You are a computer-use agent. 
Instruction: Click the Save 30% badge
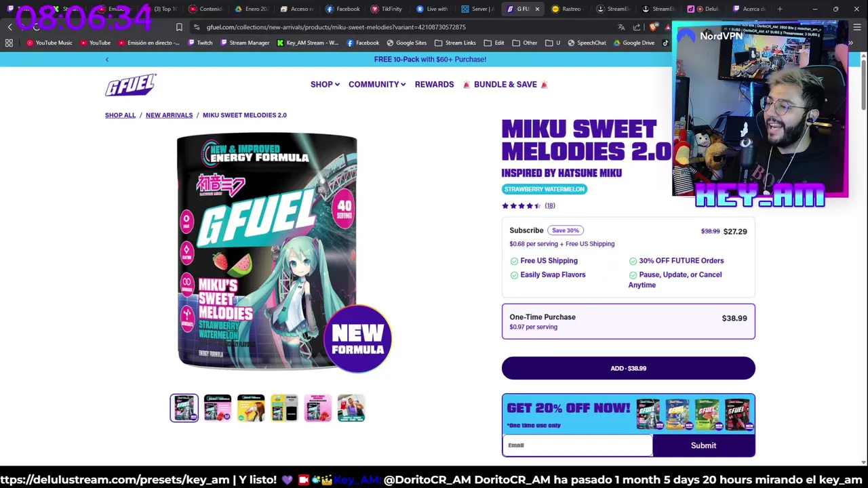click(565, 230)
